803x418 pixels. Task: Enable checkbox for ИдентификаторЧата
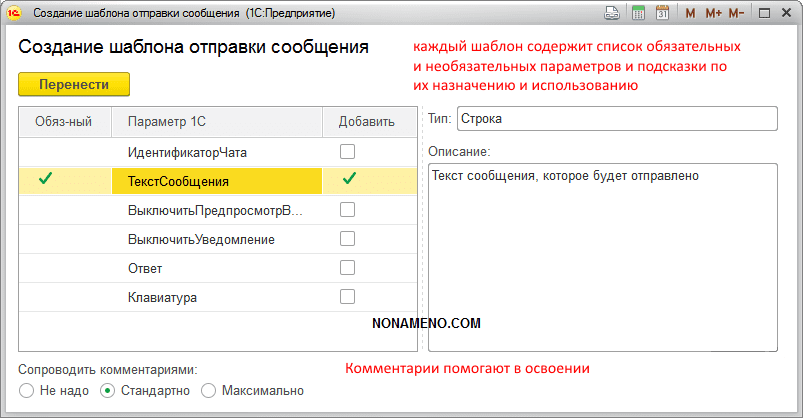(x=348, y=152)
